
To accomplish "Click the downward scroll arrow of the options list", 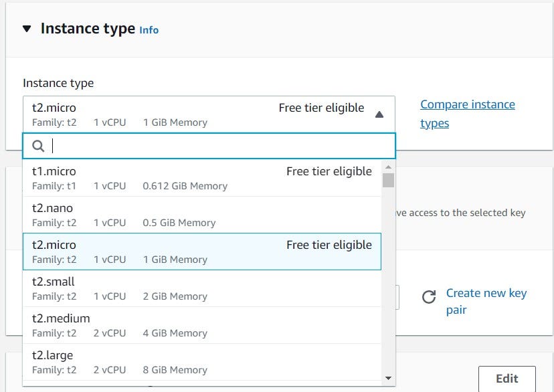I will coord(389,375).
